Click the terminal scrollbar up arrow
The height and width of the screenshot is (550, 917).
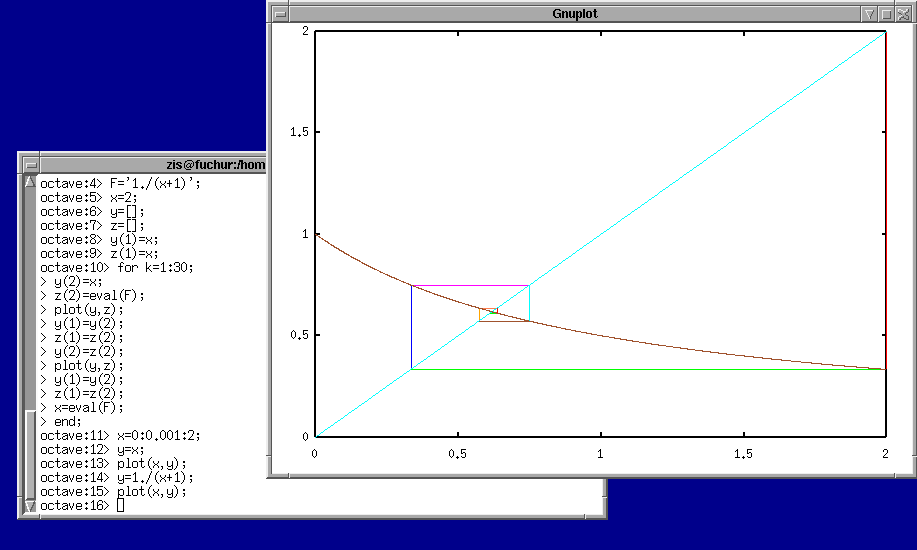click(x=30, y=182)
